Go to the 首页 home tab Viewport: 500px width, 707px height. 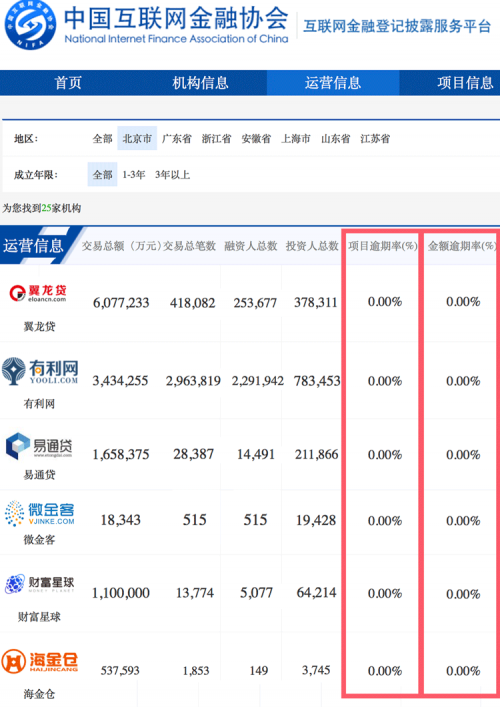coord(68,83)
